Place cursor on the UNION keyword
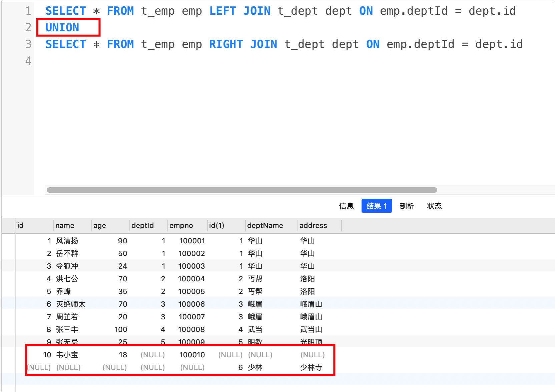The height and width of the screenshot is (392, 555). point(62,27)
